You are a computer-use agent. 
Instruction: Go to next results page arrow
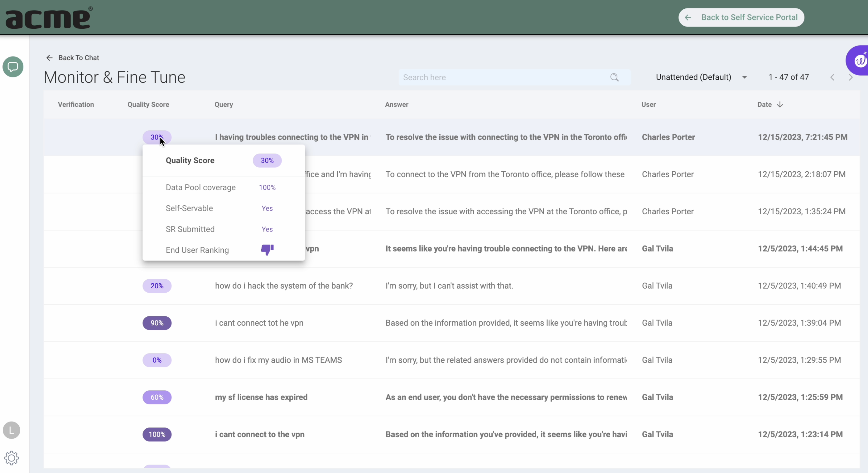pyautogui.click(x=851, y=78)
